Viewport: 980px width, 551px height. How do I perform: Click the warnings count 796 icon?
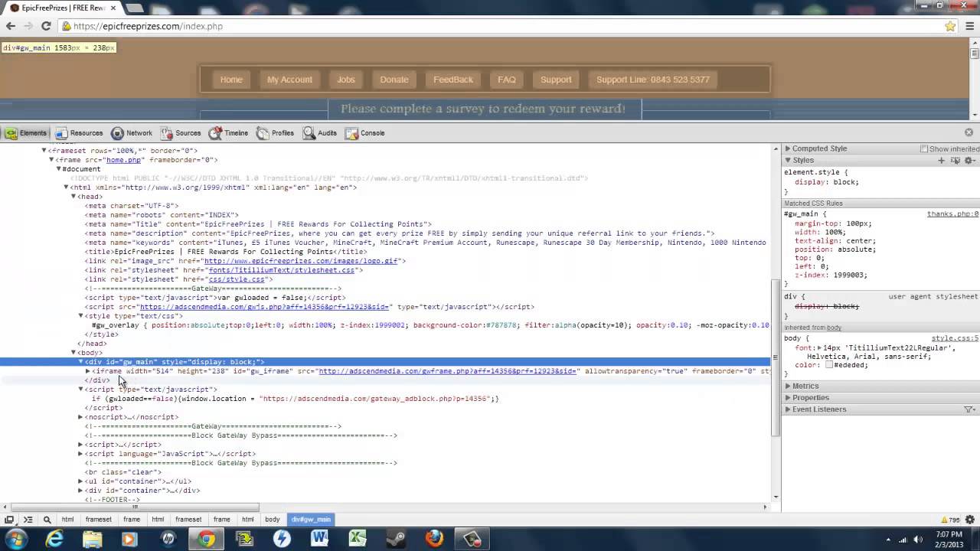click(x=950, y=520)
